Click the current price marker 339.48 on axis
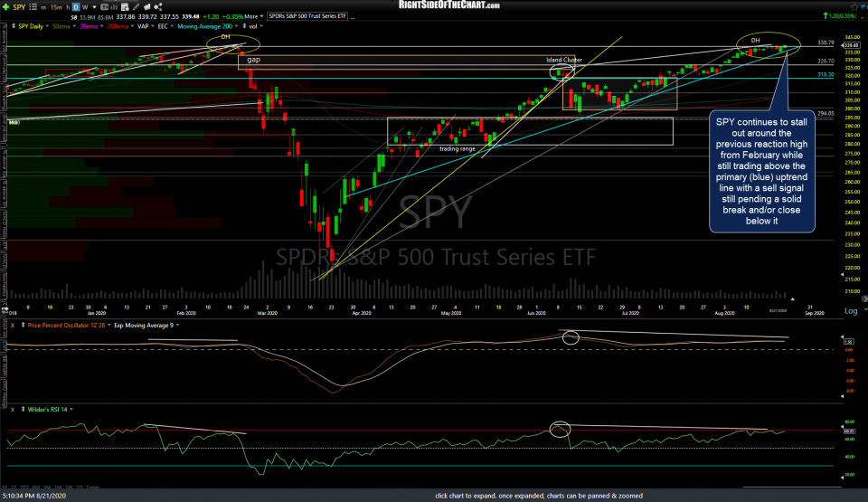The width and height of the screenshot is (868, 502). [x=852, y=45]
